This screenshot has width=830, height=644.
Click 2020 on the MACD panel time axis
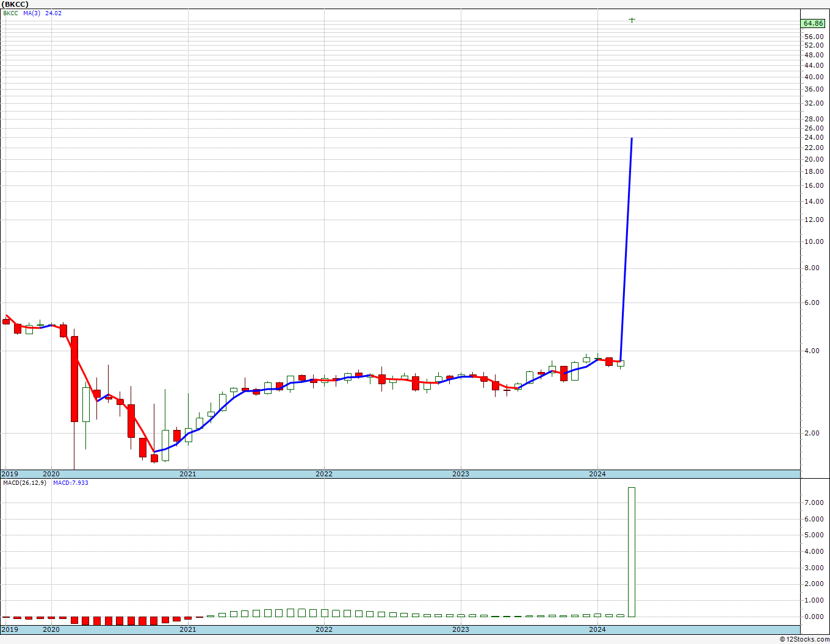pos(51,629)
